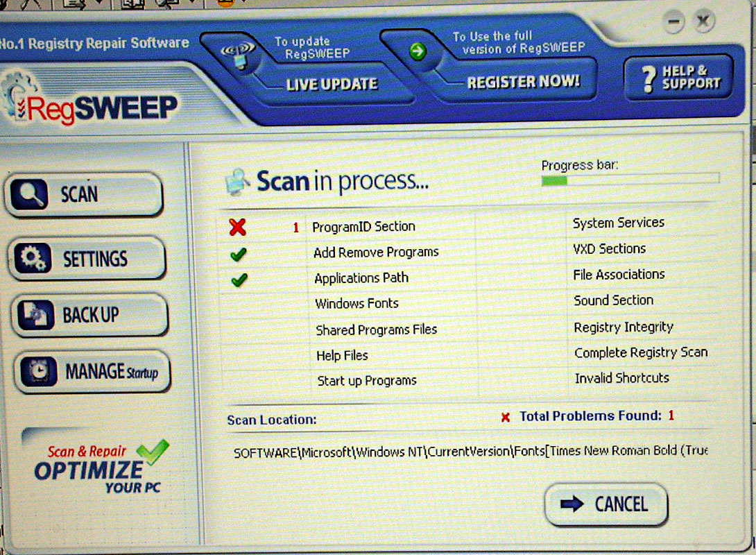The width and height of the screenshot is (756, 555).
Task: Open HELP & SUPPORT text
Action: 691,78
